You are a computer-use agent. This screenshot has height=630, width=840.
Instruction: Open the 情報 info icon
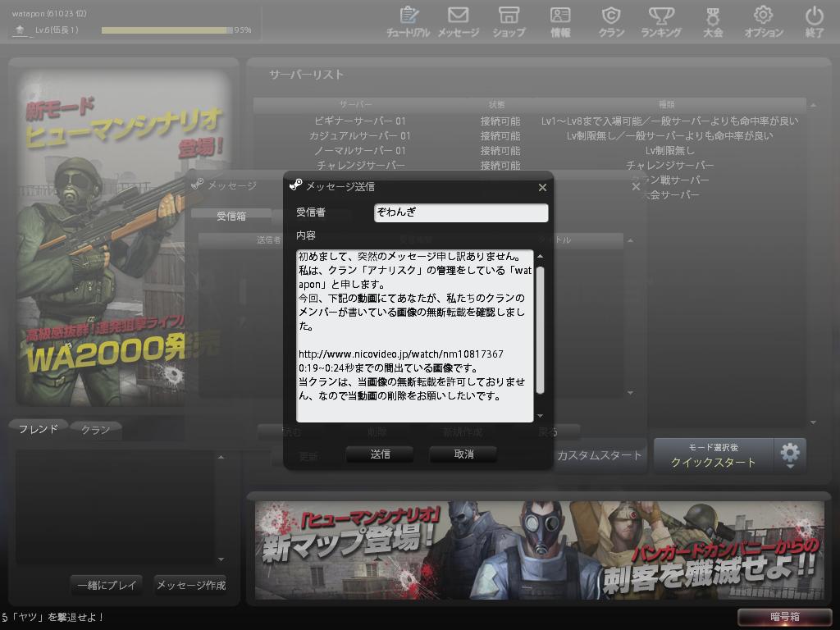pyautogui.click(x=560, y=21)
